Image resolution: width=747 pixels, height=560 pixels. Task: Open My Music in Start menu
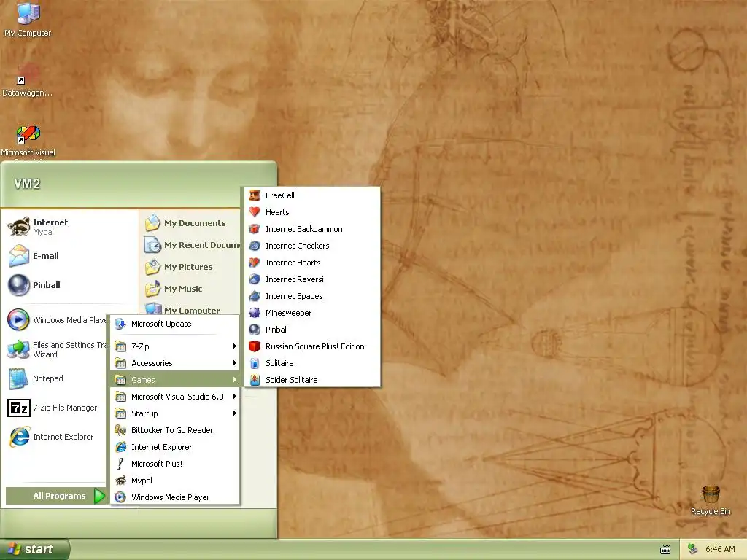pos(190,289)
